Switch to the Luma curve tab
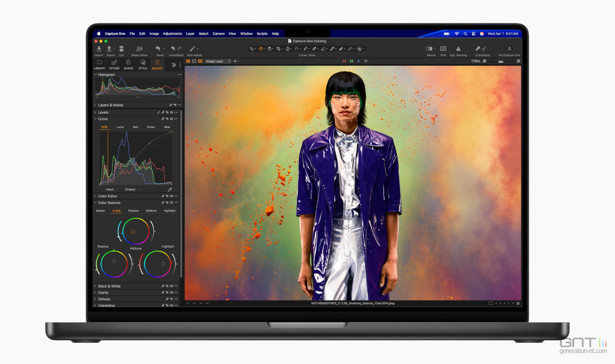Screen dimensions: 615x364 pyautogui.click(x=120, y=127)
